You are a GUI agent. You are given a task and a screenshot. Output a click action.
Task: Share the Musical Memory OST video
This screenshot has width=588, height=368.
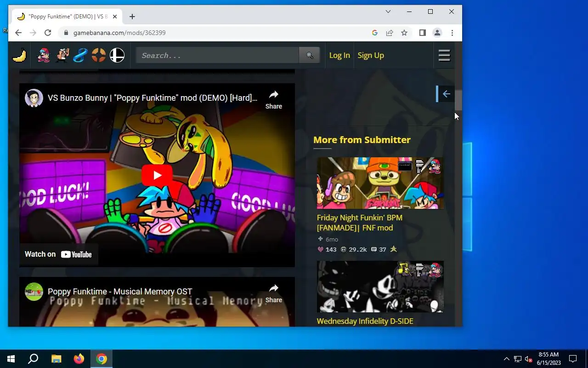[274, 293]
